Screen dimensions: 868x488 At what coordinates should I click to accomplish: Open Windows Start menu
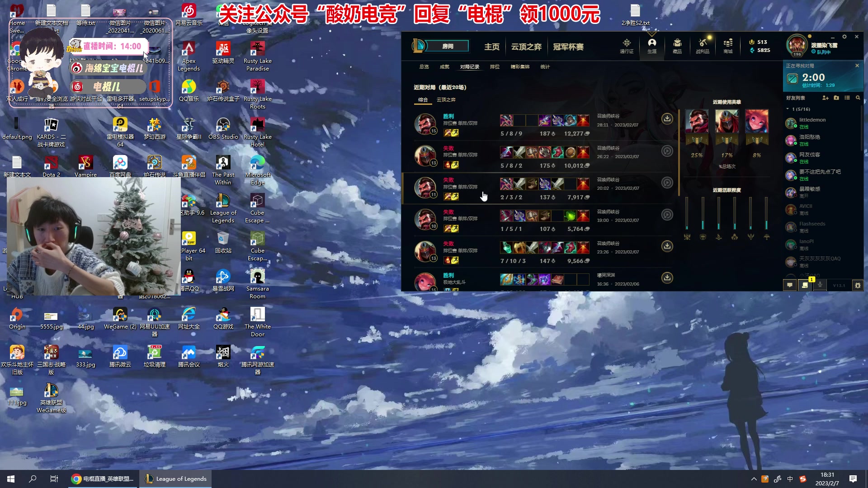[11, 479]
